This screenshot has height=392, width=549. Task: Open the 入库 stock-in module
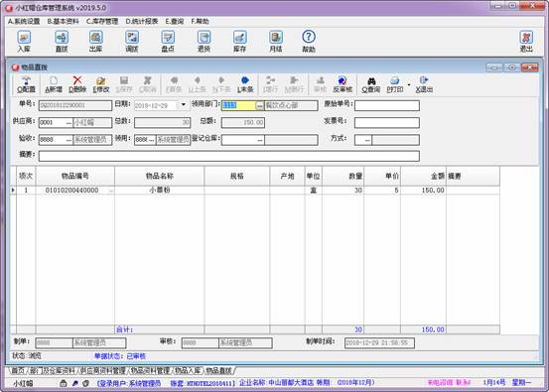[24, 42]
